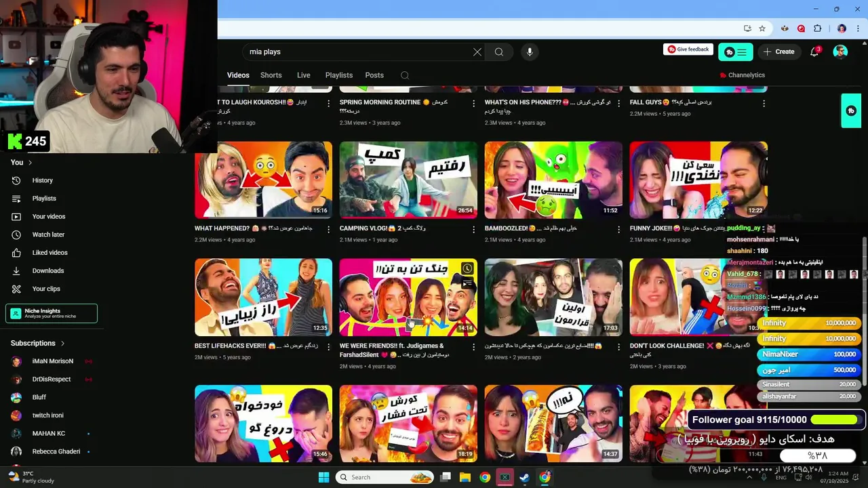Switch to the Live tab
Viewport: 868px width, 488px height.
coord(304,75)
